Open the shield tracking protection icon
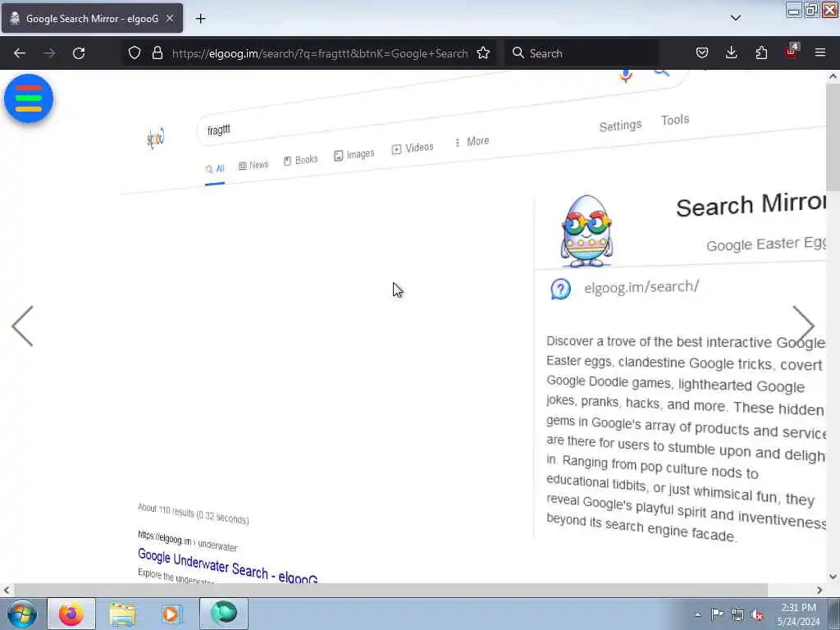Screen dimensions: 840x630 tap(135, 52)
